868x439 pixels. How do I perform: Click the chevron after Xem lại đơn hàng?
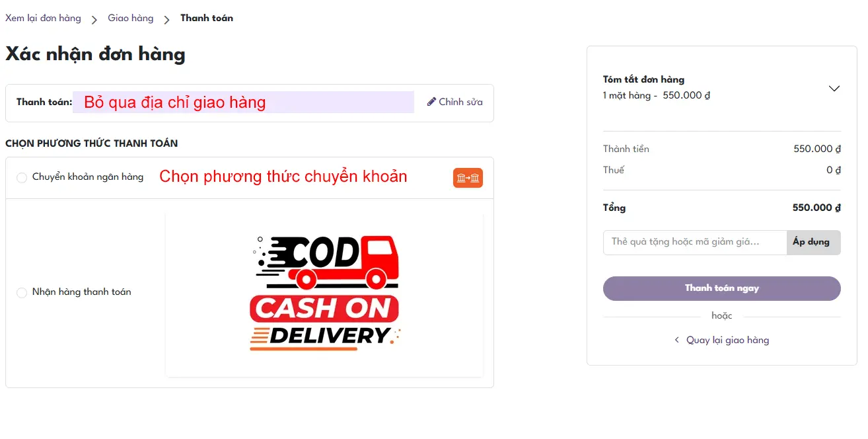pyautogui.click(x=94, y=19)
